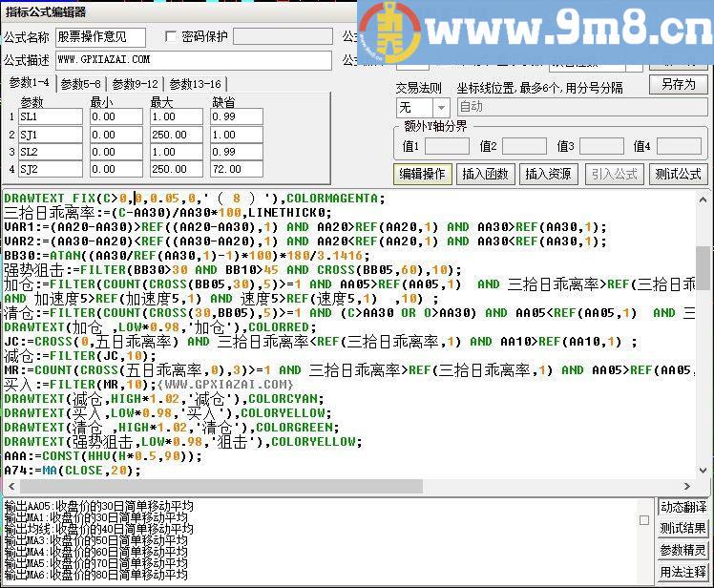
Task: Click code editor scroll down arrow
Action: pos(703,470)
